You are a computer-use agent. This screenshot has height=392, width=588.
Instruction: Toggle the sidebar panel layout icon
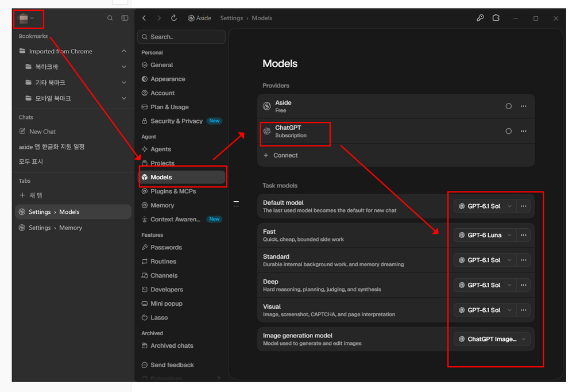click(x=125, y=18)
